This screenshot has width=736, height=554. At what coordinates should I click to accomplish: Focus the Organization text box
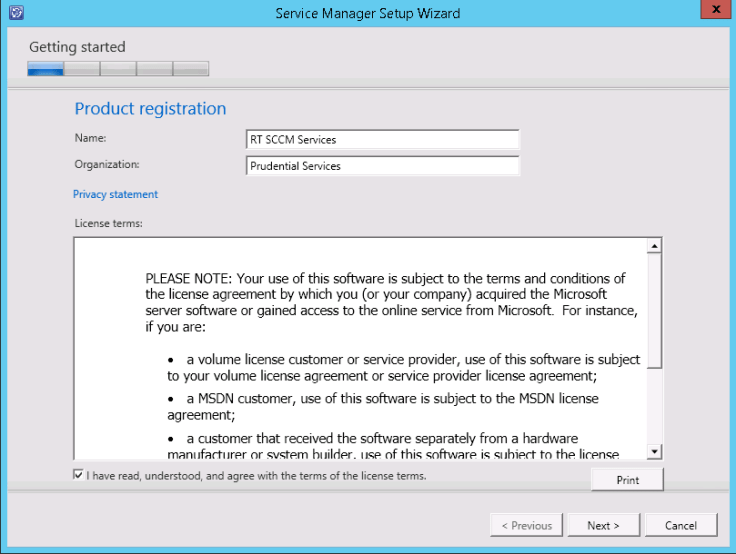tap(382, 166)
